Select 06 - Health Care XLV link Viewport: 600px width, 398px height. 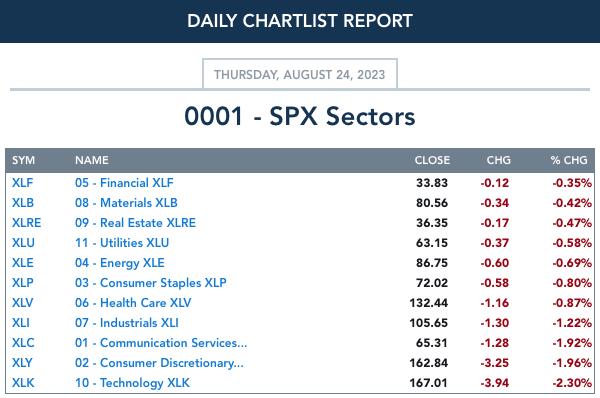coord(133,303)
